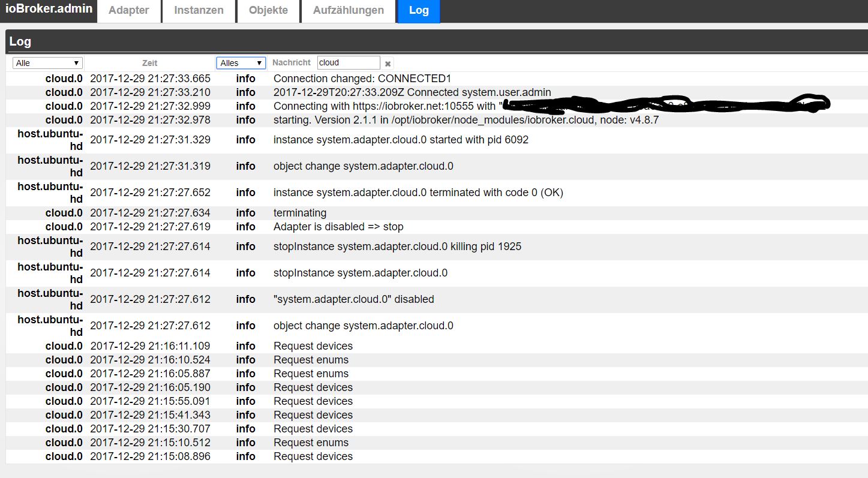Select message terminated with code 0 (OK)
The height and width of the screenshot is (478, 868).
click(x=418, y=193)
